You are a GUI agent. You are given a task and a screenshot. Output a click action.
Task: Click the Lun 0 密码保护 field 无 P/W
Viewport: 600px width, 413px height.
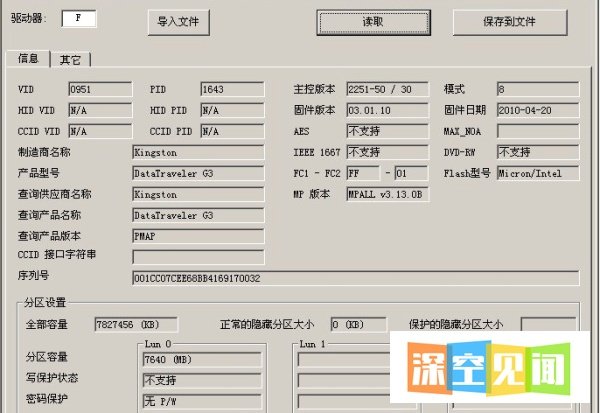click(x=202, y=402)
